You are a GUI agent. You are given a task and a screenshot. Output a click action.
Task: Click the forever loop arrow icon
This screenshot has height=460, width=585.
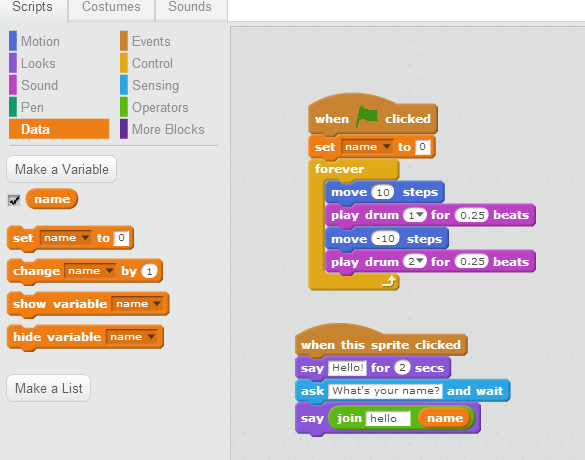pyautogui.click(x=389, y=281)
